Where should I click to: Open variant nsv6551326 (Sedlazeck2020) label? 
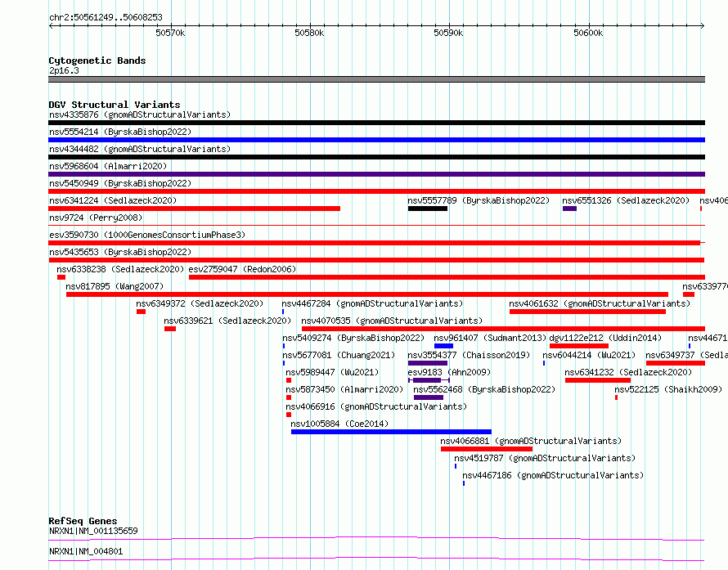(x=626, y=200)
